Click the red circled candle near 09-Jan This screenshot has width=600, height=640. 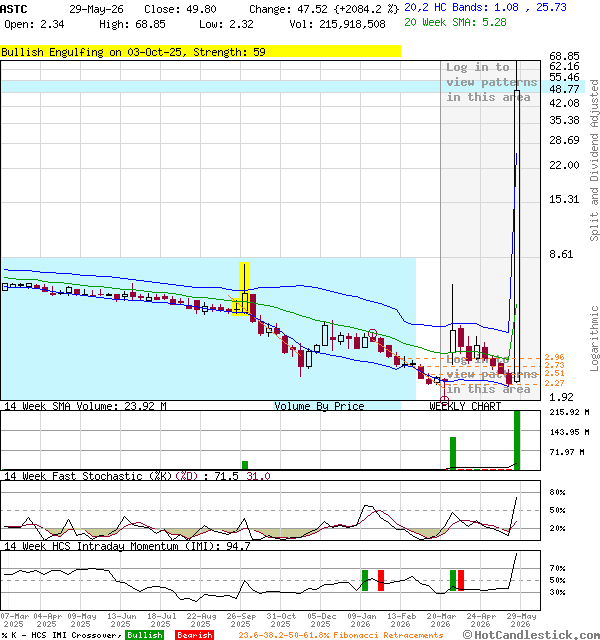(373, 335)
